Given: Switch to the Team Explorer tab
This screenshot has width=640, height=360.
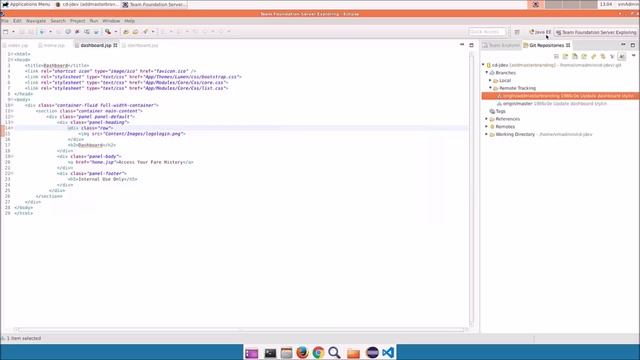Looking at the screenshot, I should [501, 45].
